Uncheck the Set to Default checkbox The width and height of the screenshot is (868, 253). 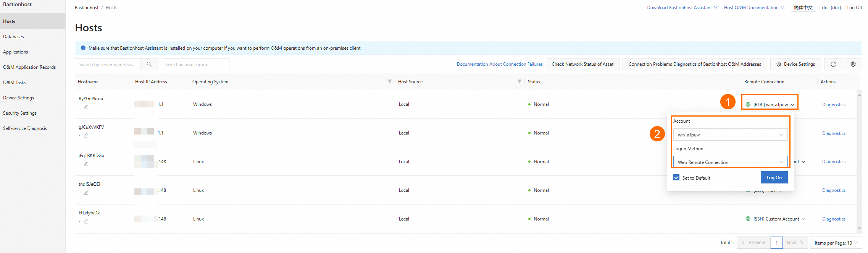[676, 178]
